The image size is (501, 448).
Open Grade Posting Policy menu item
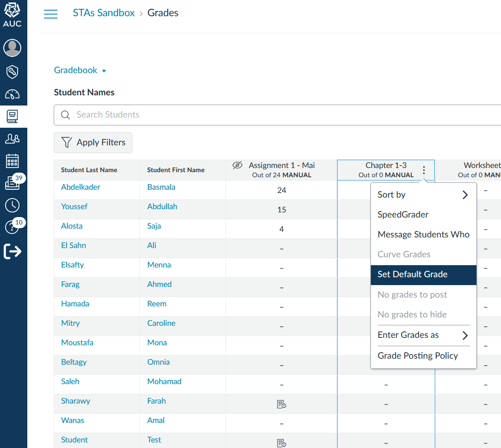tap(418, 356)
